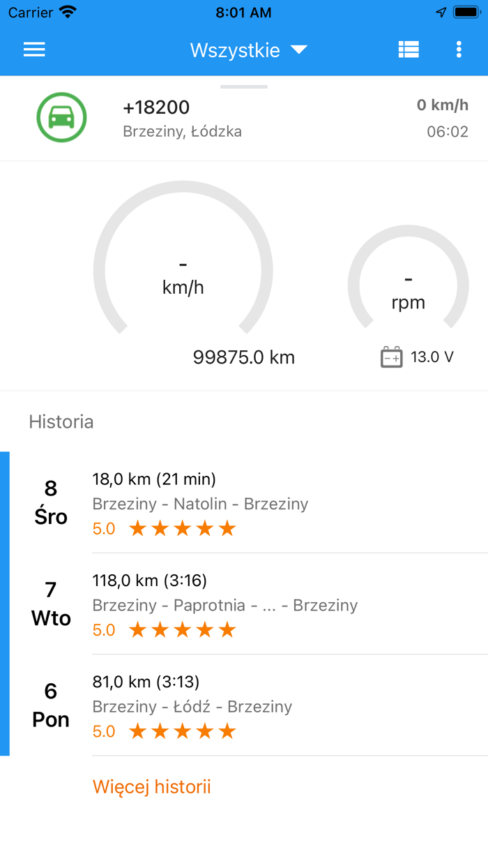Toggle the first star on Wednesday's trip rating
Screen dimensions: 488x868
137,528
